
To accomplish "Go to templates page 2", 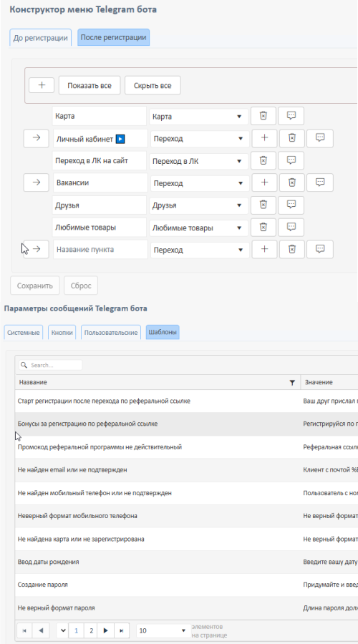I will 91,630.
